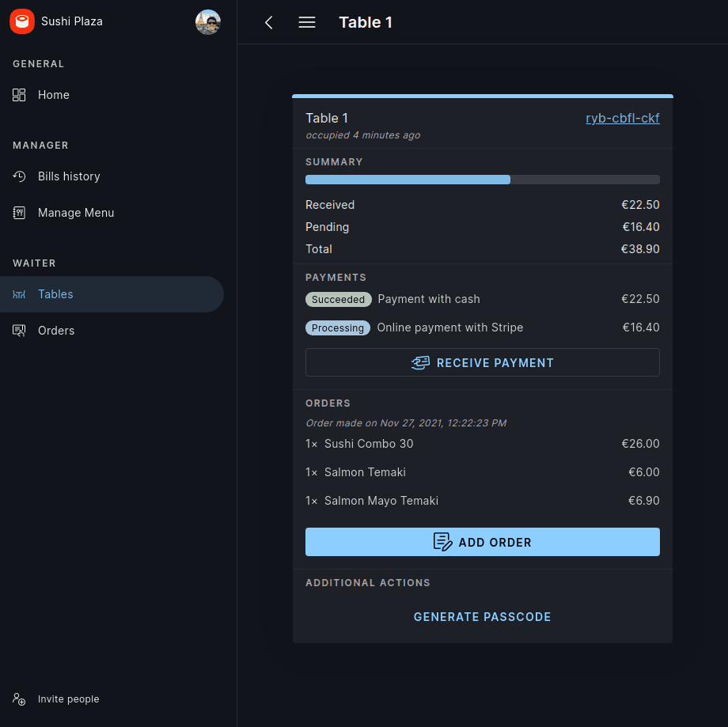Select the Payment with cash entry
This screenshot has height=727, width=728.
[x=483, y=299]
